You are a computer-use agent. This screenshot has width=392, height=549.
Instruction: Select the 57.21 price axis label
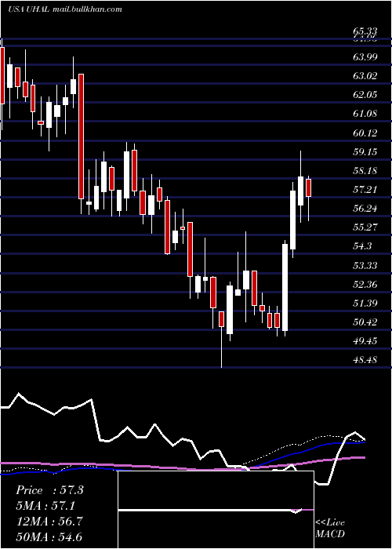(x=365, y=190)
